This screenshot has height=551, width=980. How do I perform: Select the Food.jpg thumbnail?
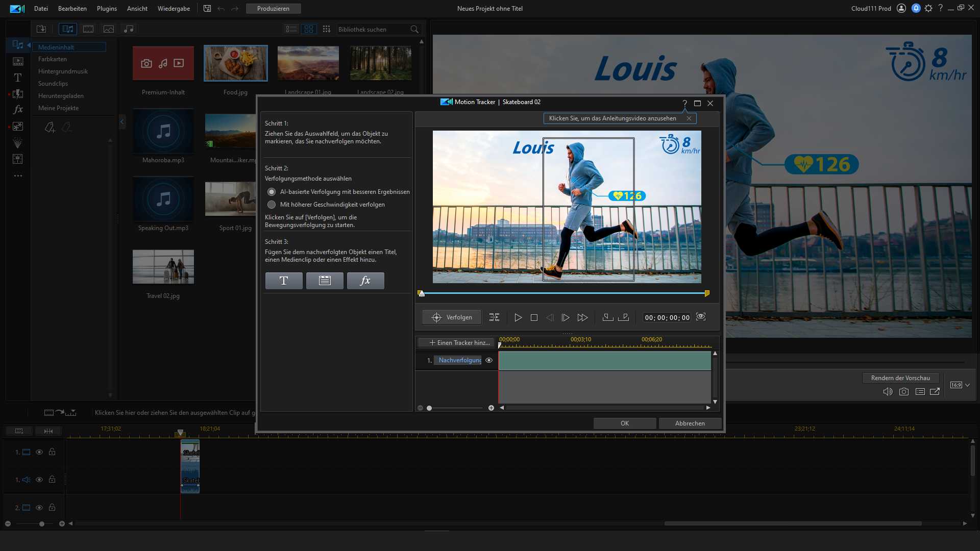[235, 63]
